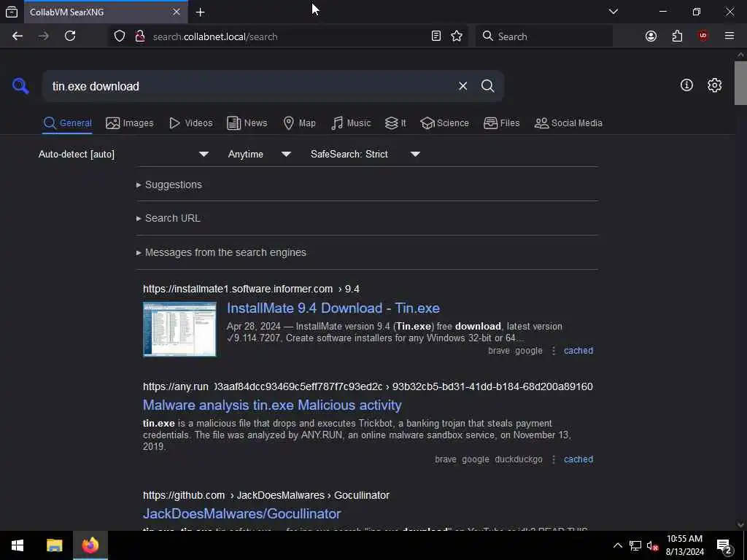The image size is (747, 560).
Task: Go back one page
Action: coord(18,36)
